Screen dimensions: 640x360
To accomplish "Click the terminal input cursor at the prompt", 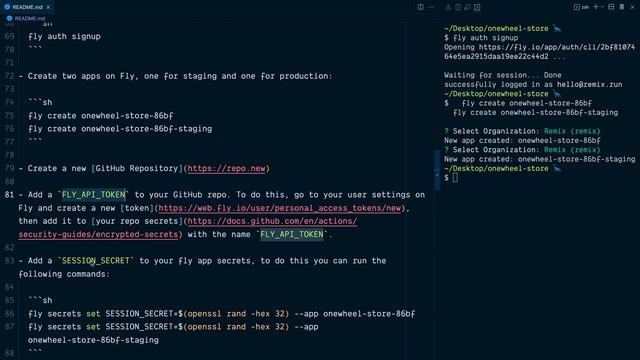I will click(456, 178).
